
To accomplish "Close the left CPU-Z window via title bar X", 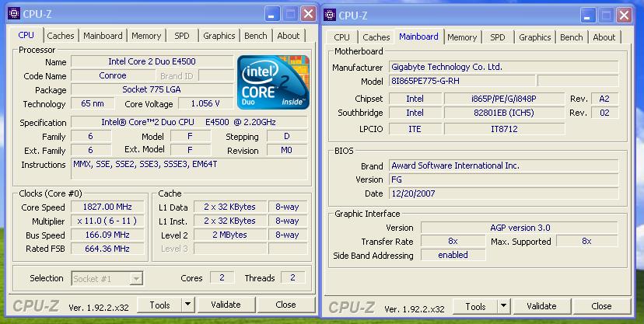I will click(x=308, y=14).
